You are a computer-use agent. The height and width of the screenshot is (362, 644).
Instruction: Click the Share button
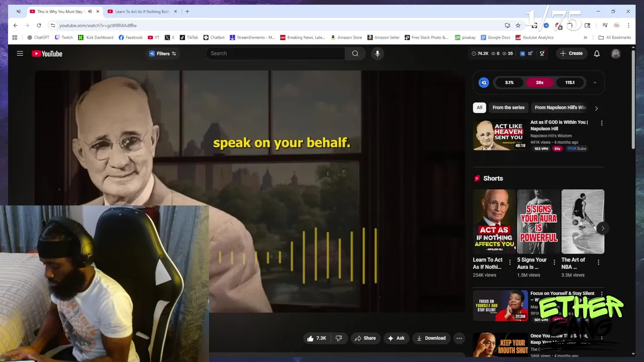(365, 338)
